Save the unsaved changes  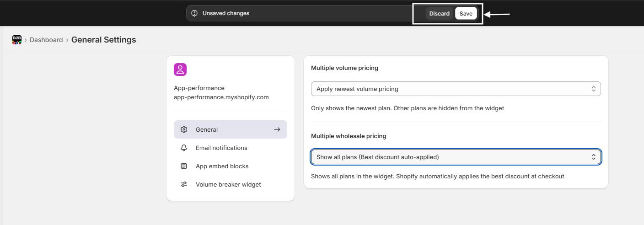point(466,13)
